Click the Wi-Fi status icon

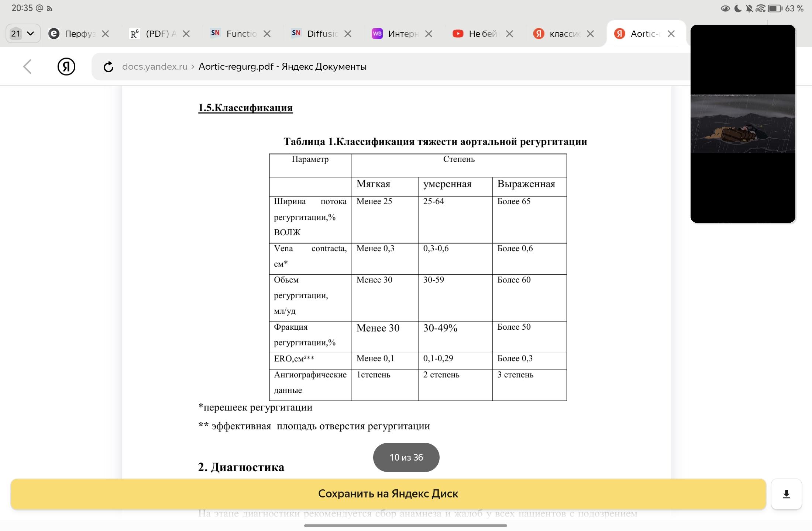[761, 8]
